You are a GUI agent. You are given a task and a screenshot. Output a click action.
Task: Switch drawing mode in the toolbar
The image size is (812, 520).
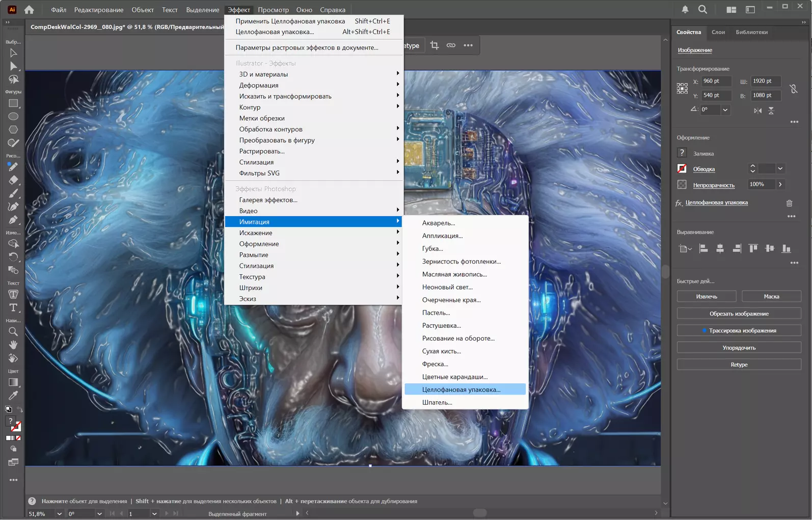(13, 449)
